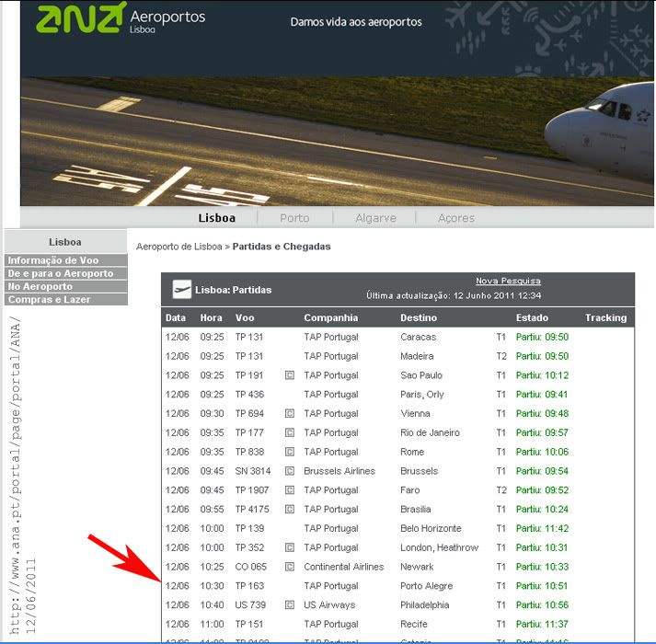Image resolution: width=656 pixels, height=644 pixels.
Task: Select the Faro destination cell
Action: point(409,490)
